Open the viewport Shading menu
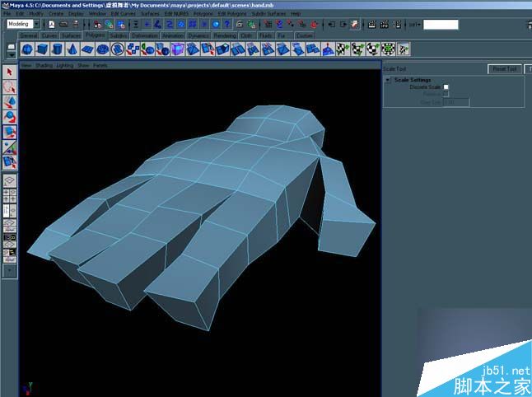 [44, 64]
